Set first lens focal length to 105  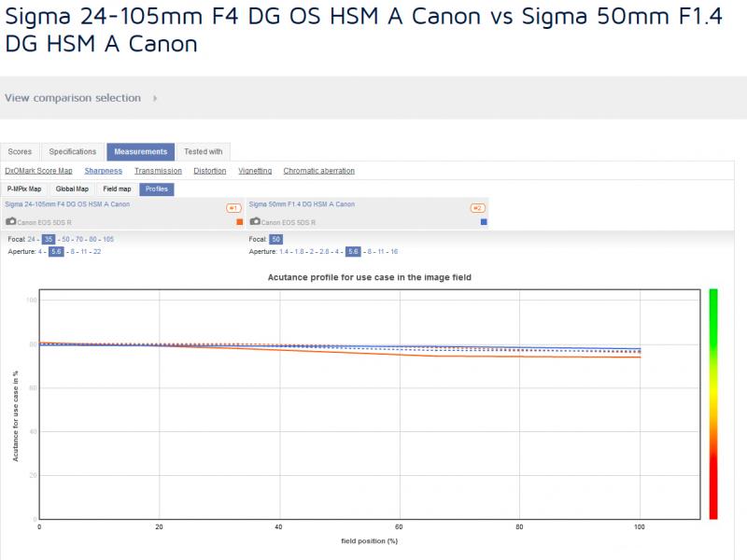[x=108, y=239]
